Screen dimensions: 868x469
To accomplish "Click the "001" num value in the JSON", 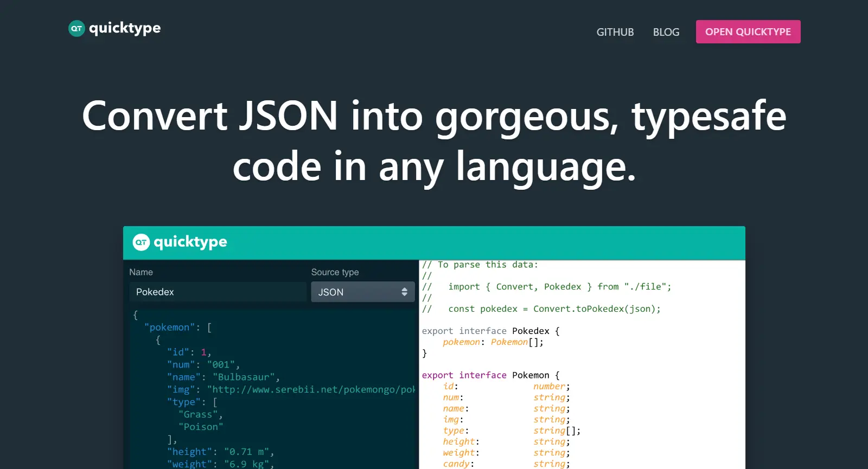I will (221, 365).
